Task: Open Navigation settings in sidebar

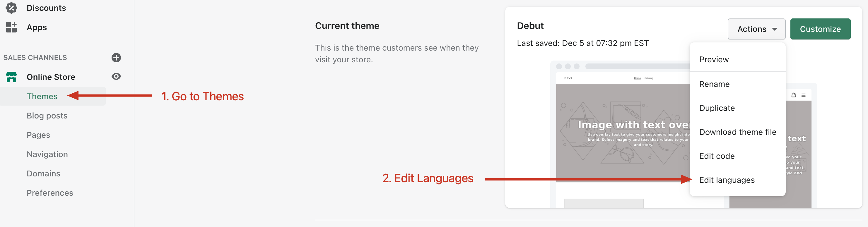Action: [47, 154]
